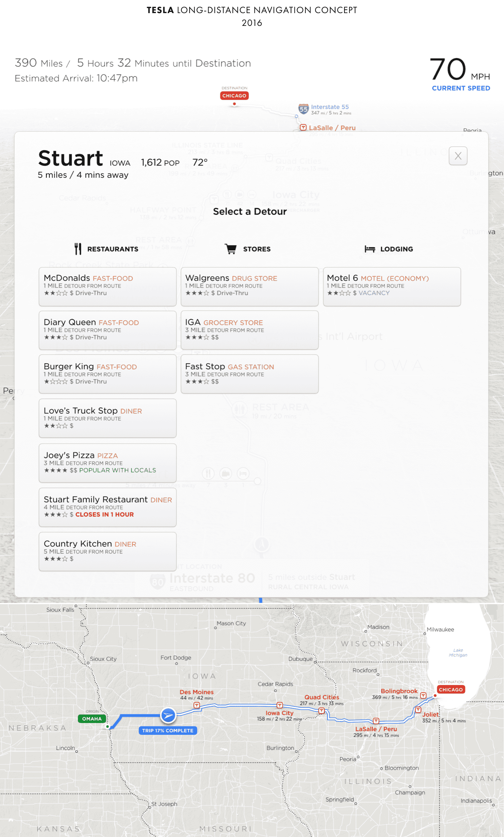Select the Diary Queen fast-food card
The width and height of the screenshot is (504, 837).
[x=108, y=330]
